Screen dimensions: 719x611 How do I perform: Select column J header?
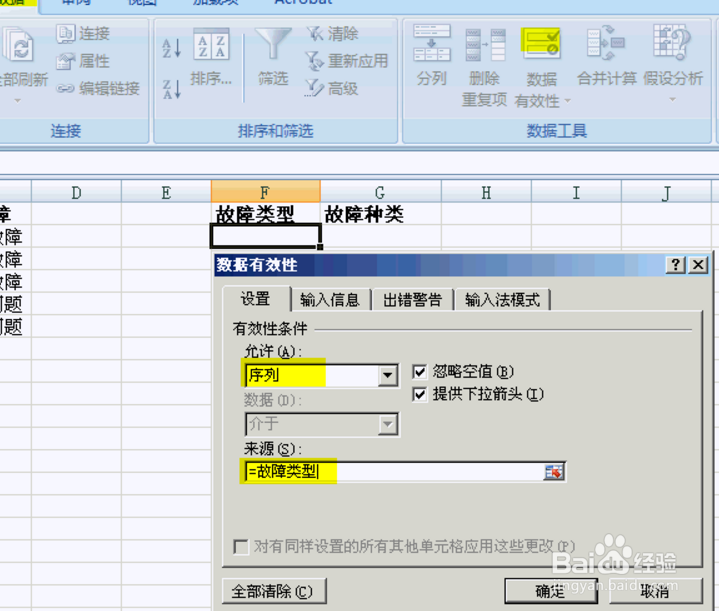click(666, 192)
